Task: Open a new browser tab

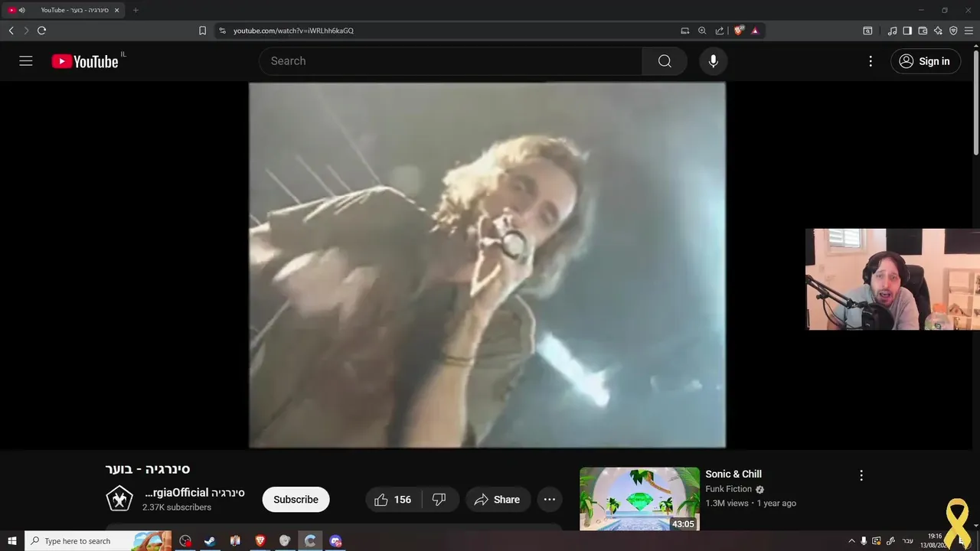Action: point(136,10)
